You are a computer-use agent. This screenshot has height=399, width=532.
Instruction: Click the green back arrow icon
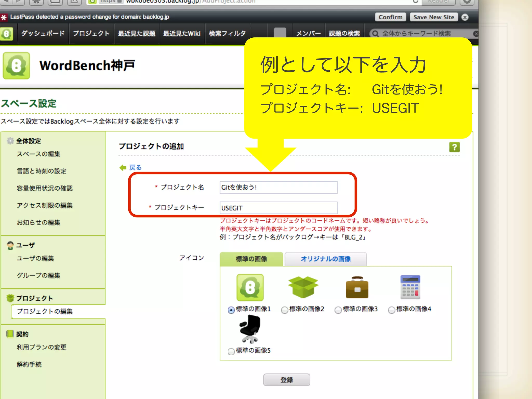tap(123, 168)
